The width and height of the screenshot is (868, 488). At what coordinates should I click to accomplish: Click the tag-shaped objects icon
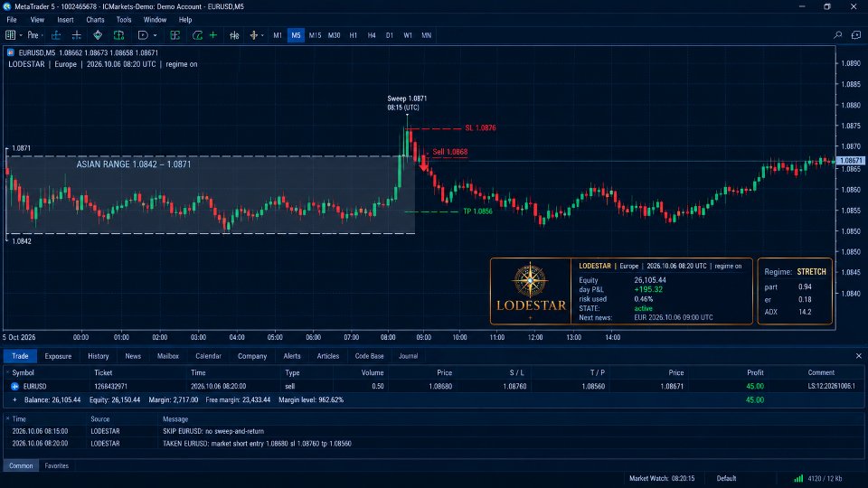[x=143, y=35]
